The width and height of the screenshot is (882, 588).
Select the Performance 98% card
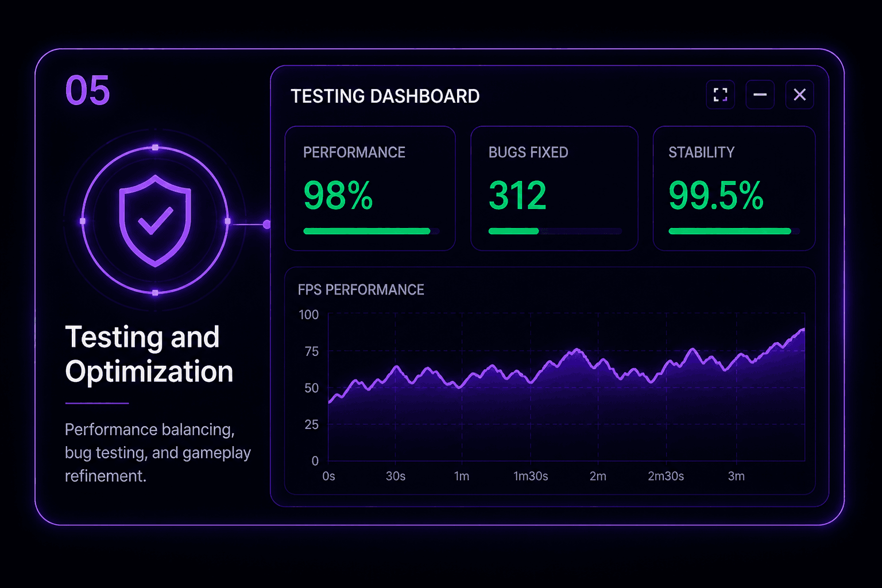pyautogui.click(x=370, y=188)
